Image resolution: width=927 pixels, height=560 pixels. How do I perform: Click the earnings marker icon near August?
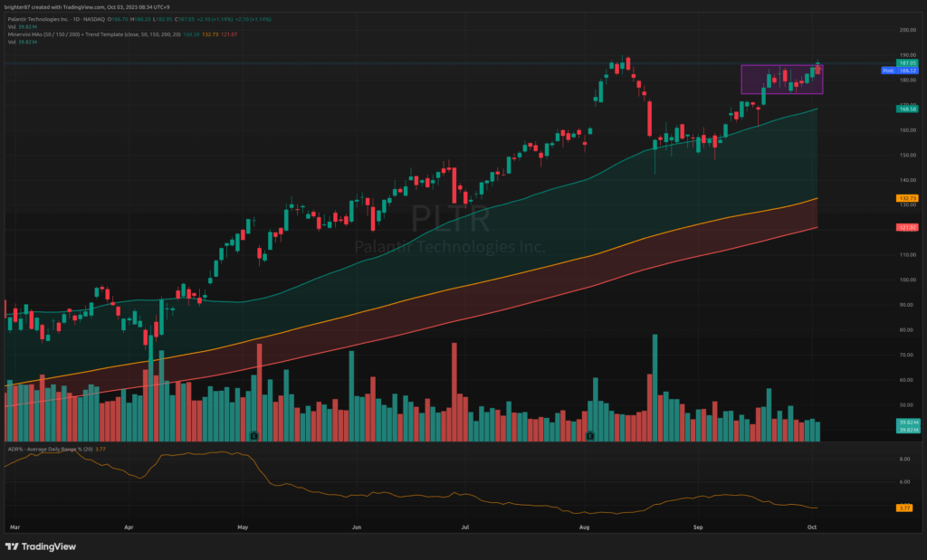[x=588, y=435]
